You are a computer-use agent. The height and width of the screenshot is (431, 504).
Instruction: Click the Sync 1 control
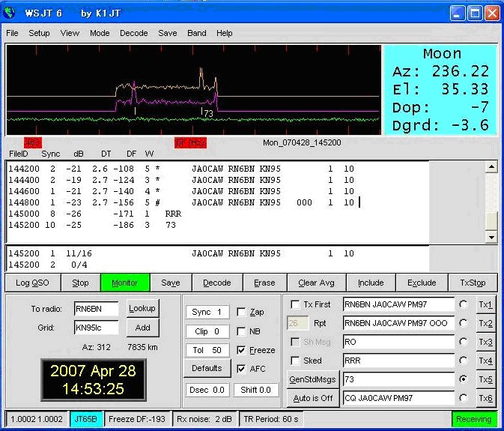click(x=207, y=312)
